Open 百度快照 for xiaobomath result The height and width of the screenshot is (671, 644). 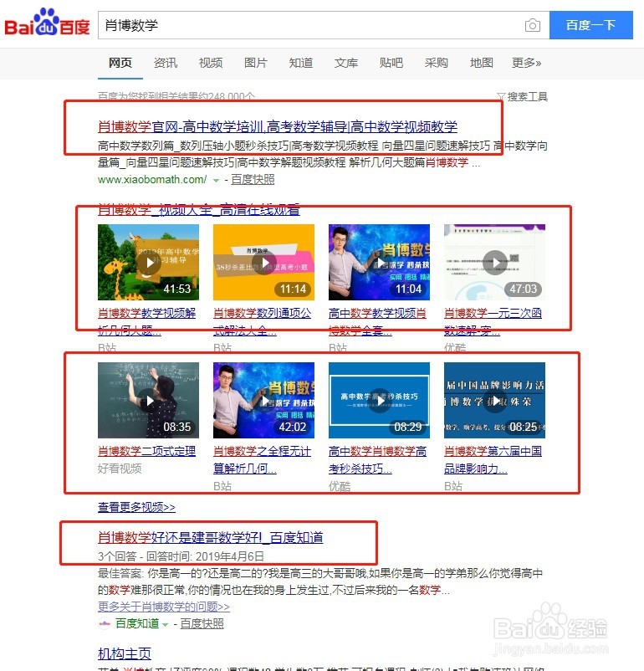(x=253, y=179)
